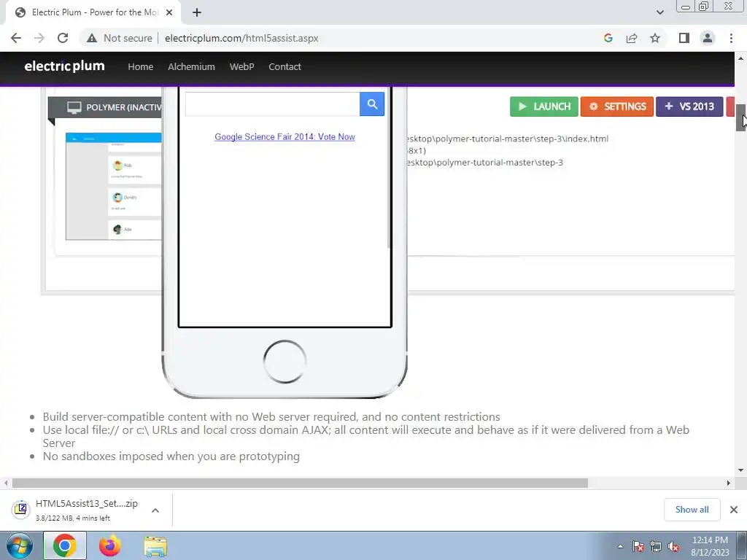This screenshot has height=560, width=747.
Task: Launch Firefox from the taskbar
Action: coord(110,545)
